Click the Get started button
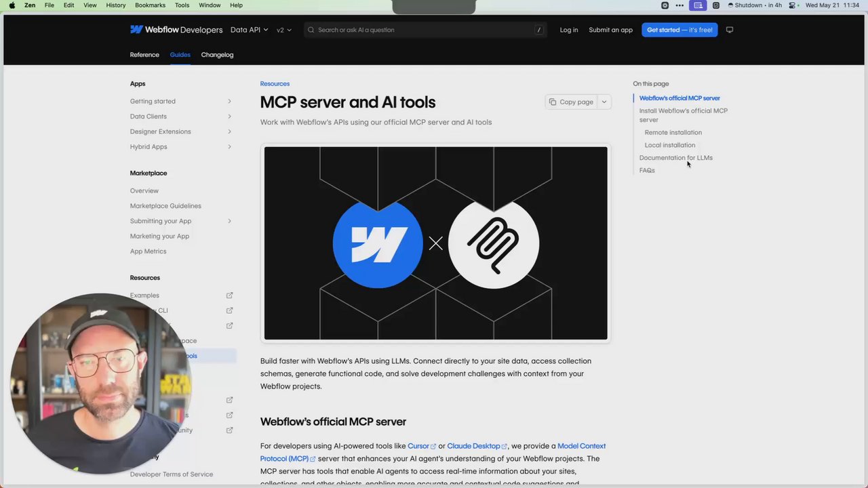Image resolution: width=868 pixels, height=488 pixels. tap(679, 30)
